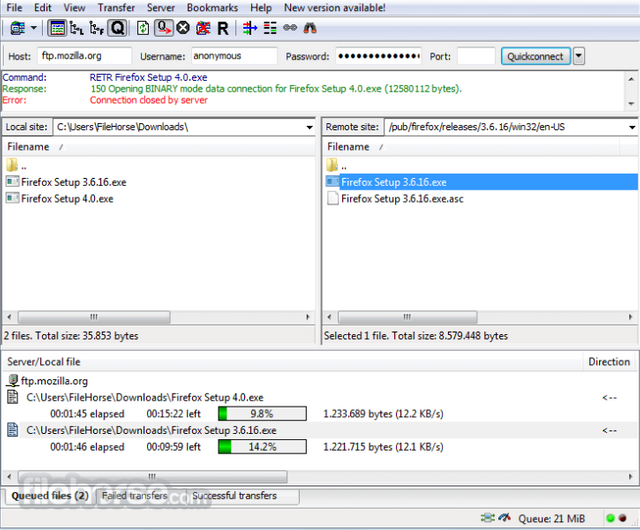Select queued transfer Firefox Setup 4.0.exe
The width and height of the screenshot is (640, 530).
pos(145,398)
